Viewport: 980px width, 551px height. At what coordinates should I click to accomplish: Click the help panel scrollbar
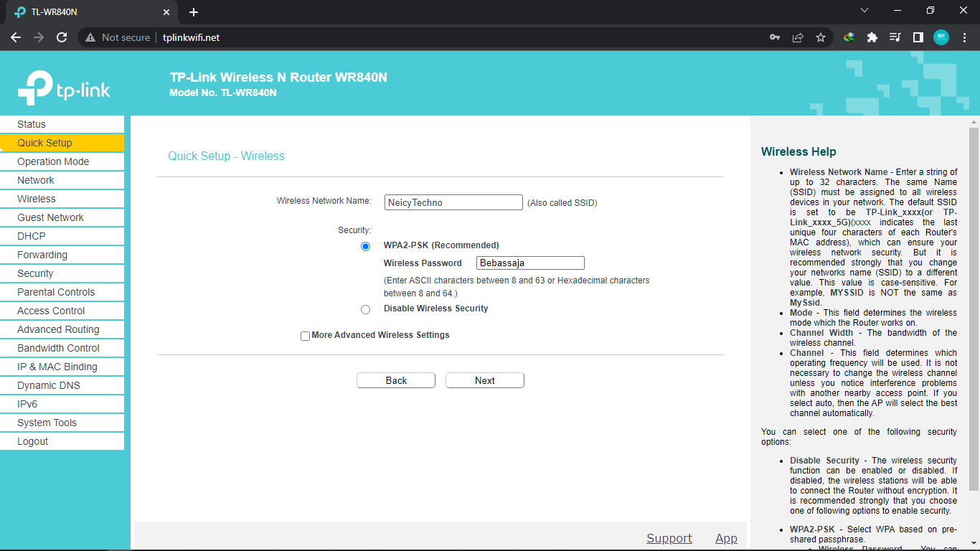point(974,309)
